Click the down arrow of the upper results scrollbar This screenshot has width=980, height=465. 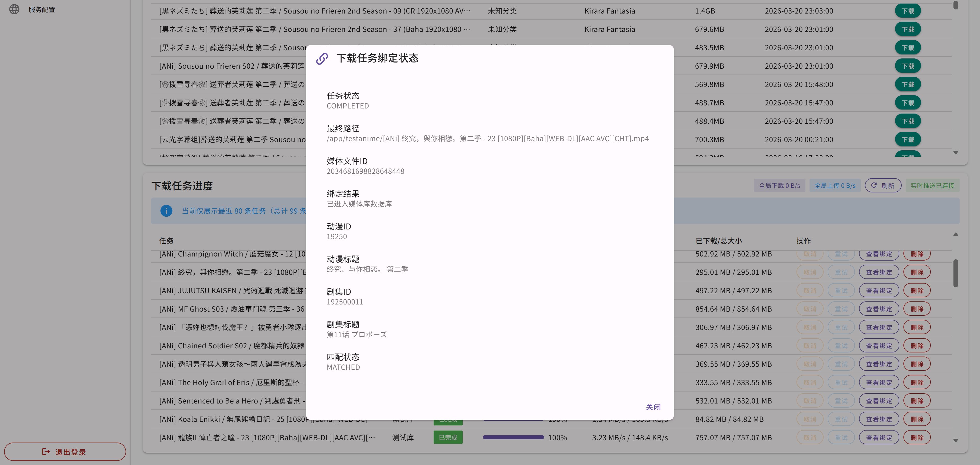click(x=955, y=153)
